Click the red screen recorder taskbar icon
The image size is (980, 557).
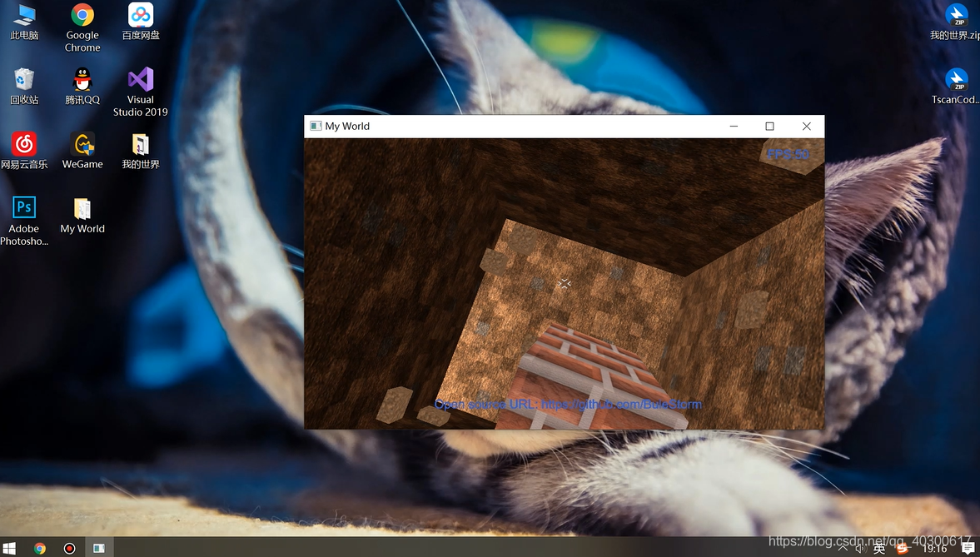69,548
